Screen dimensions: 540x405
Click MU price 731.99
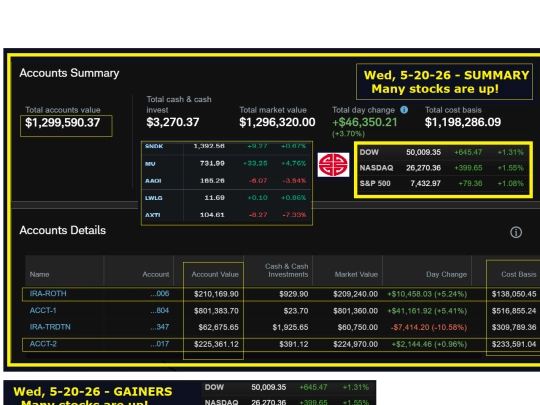click(212, 163)
